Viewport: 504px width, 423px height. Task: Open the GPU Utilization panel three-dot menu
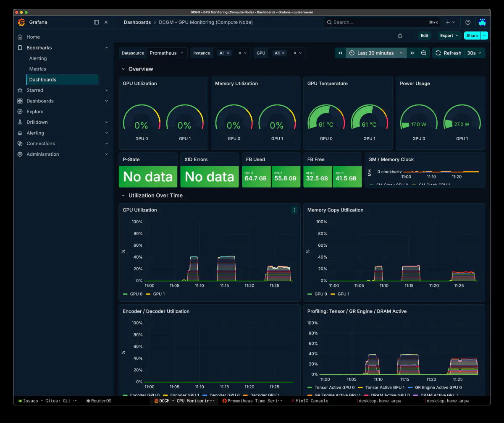294,210
